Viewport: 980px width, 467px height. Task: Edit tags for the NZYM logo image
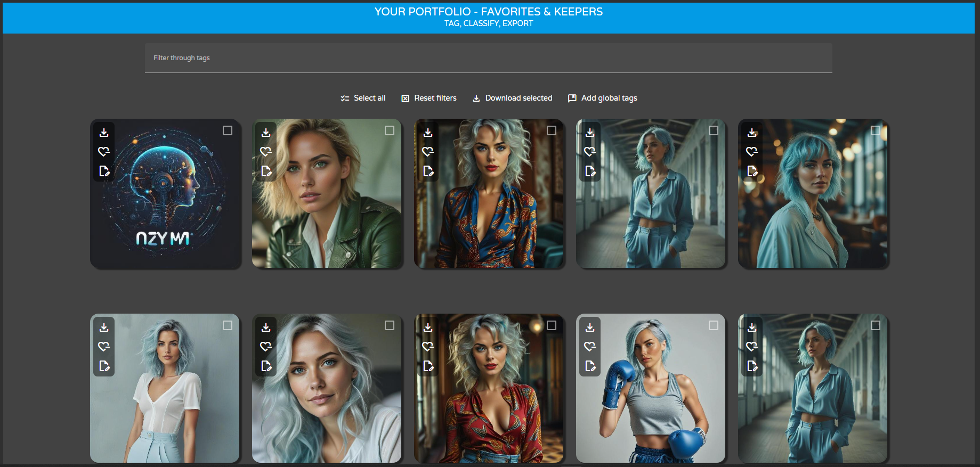[104, 171]
